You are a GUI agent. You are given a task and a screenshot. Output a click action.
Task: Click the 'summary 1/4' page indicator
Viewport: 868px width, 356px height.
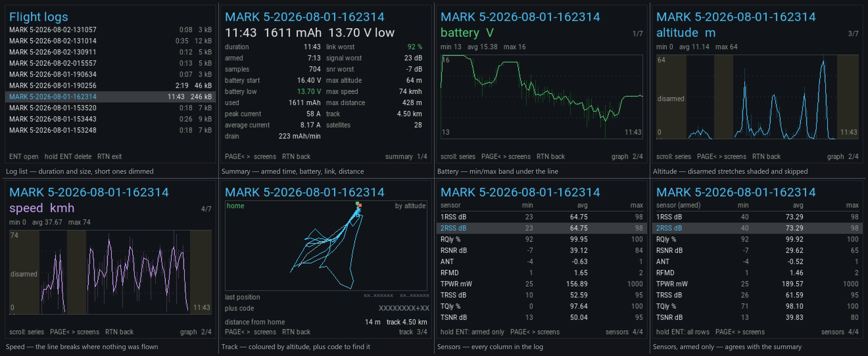[x=406, y=156]
